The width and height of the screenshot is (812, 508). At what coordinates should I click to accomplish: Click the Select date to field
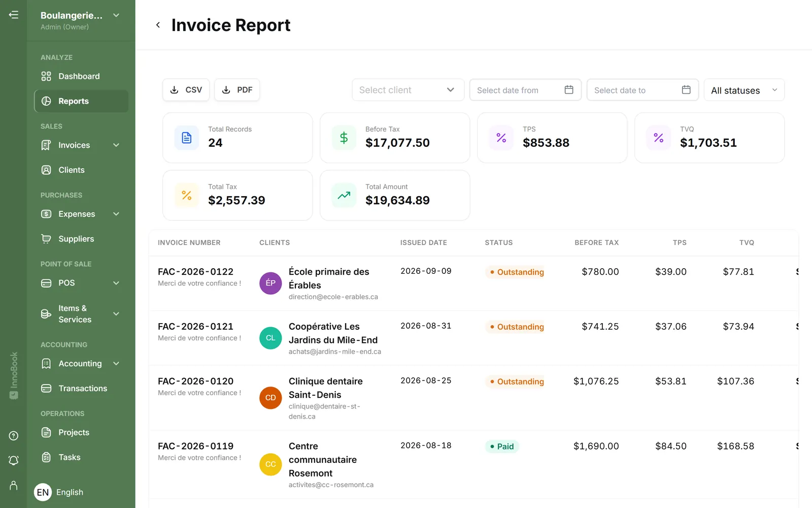coord(642,90)
